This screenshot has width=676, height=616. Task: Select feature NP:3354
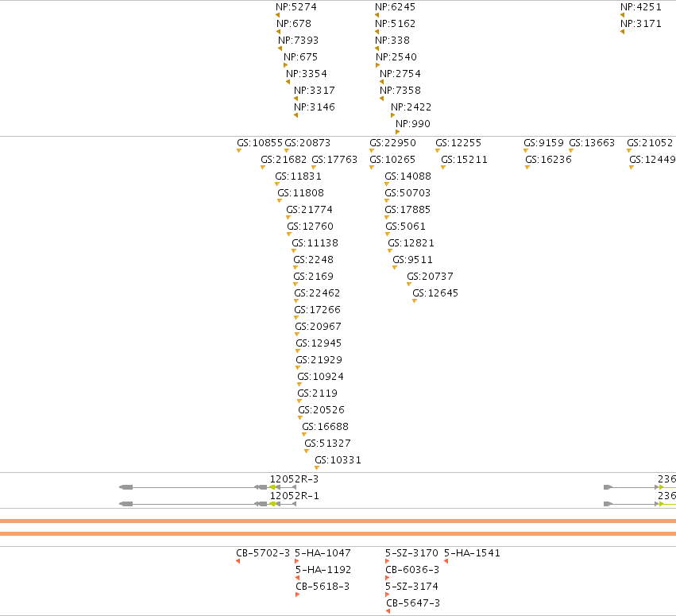307,74
